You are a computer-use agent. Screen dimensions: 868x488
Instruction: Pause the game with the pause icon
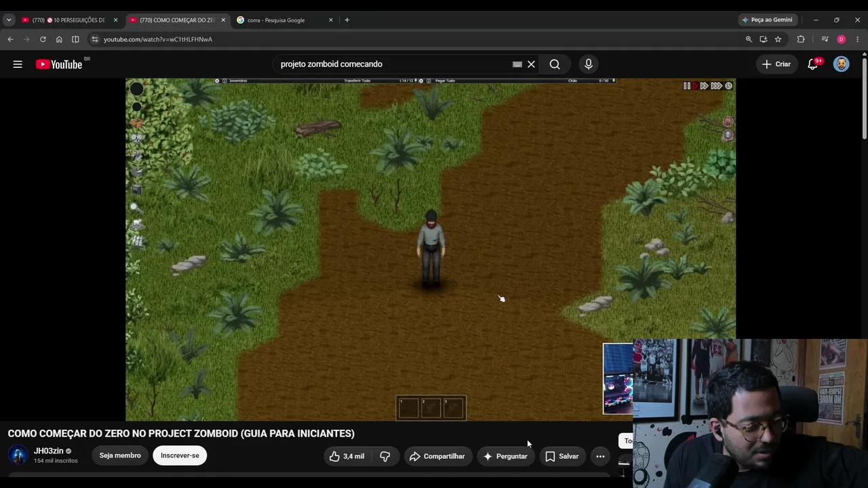click(x=687, y=86)
